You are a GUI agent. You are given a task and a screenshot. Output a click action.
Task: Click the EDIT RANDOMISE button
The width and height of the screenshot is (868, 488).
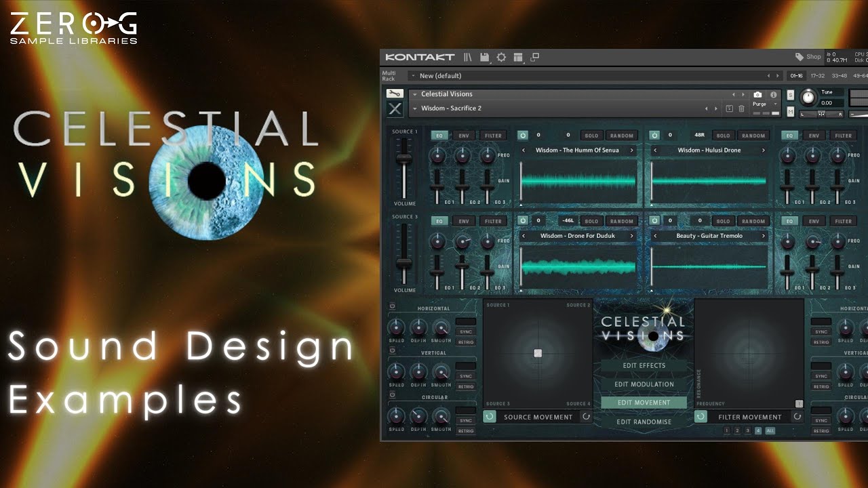644,422
